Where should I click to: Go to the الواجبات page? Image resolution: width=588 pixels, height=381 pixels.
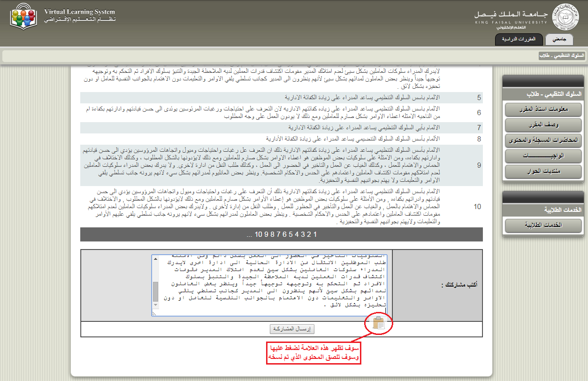pos(543,156)
